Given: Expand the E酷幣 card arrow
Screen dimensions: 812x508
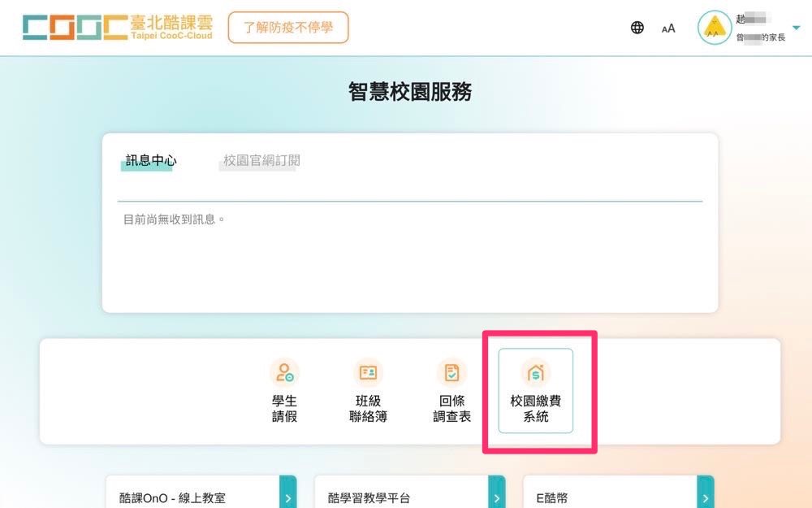Looking at the screenshot, I should click(x=706, y=497).
